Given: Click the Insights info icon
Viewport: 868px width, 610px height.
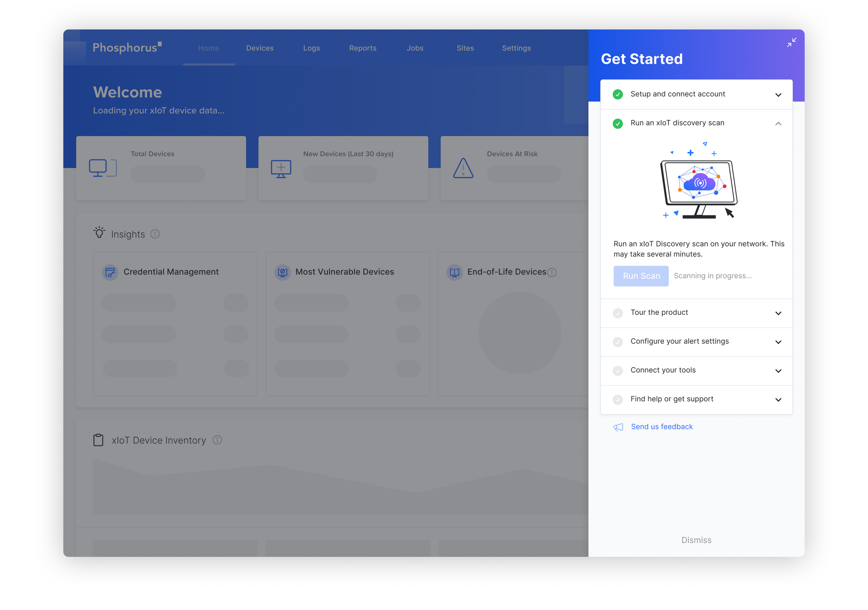Looking at the screenshot, I should pyautogui.click(x=155, y=234).
